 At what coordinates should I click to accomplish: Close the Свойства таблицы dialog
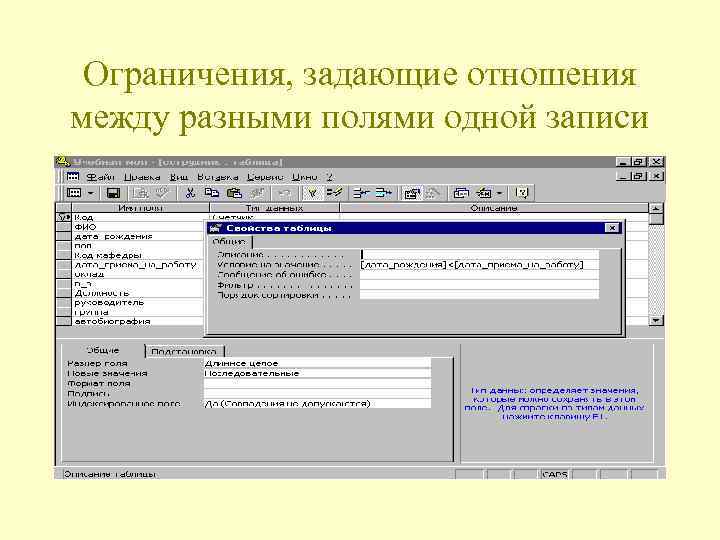tap(612, 228)
